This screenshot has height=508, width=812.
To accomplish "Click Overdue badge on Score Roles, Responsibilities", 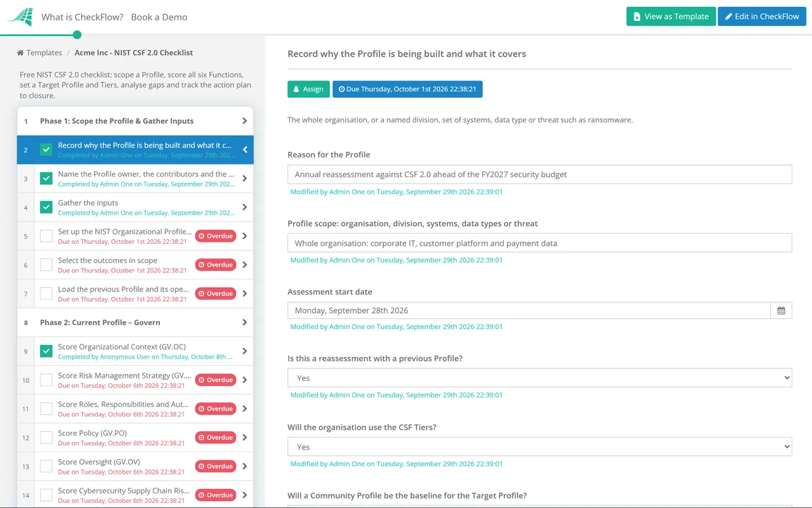I will pos(216,409).
